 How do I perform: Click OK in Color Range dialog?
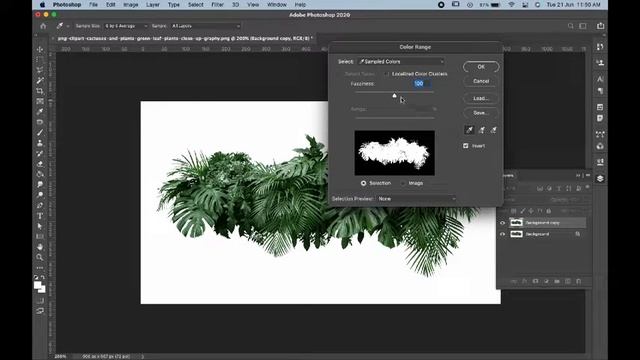(481, 67)
